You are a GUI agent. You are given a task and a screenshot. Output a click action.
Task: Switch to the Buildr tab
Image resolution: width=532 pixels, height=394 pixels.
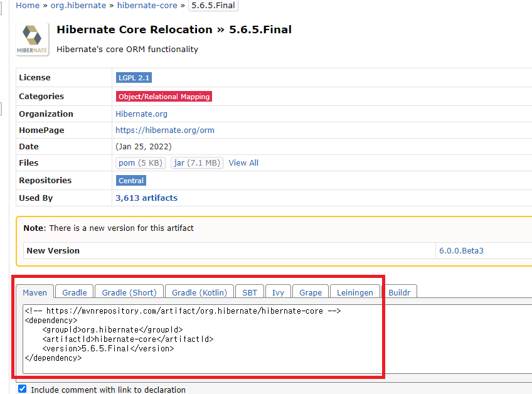tap(400, 292)
